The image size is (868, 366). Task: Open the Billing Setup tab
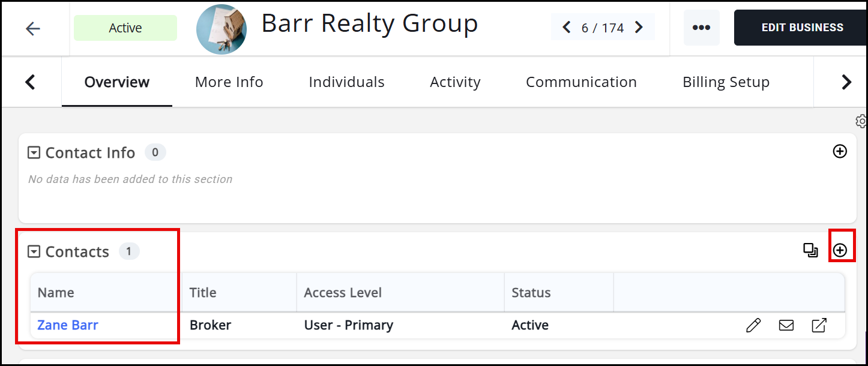(x=726, y=82)
